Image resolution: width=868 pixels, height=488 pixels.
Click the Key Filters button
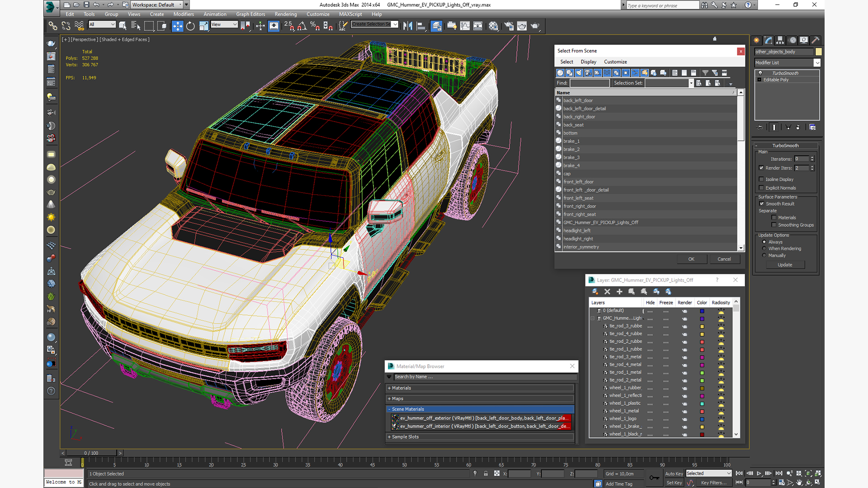[x=713, y=483]
